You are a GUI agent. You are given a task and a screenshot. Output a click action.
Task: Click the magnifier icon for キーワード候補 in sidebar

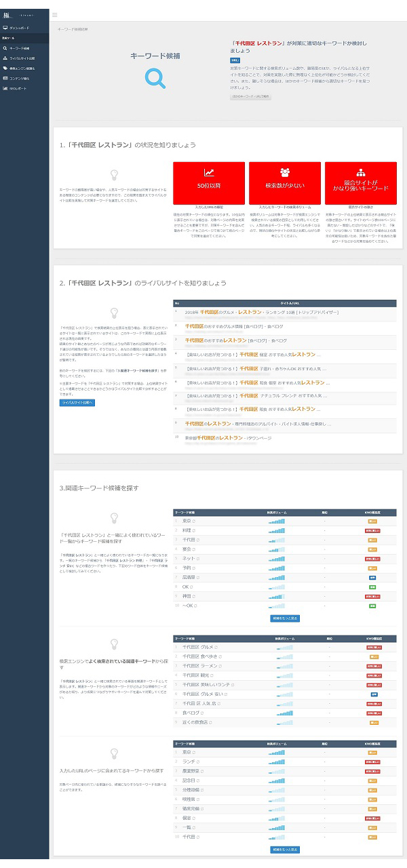[x=5, y=49]
